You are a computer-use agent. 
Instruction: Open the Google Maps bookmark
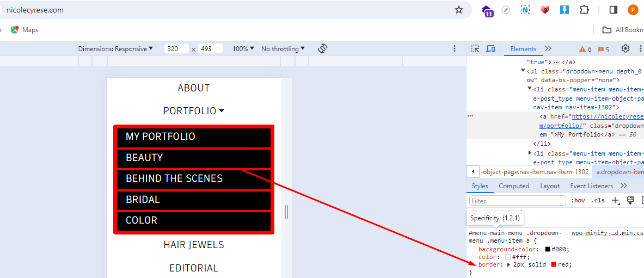pos(24,29)
